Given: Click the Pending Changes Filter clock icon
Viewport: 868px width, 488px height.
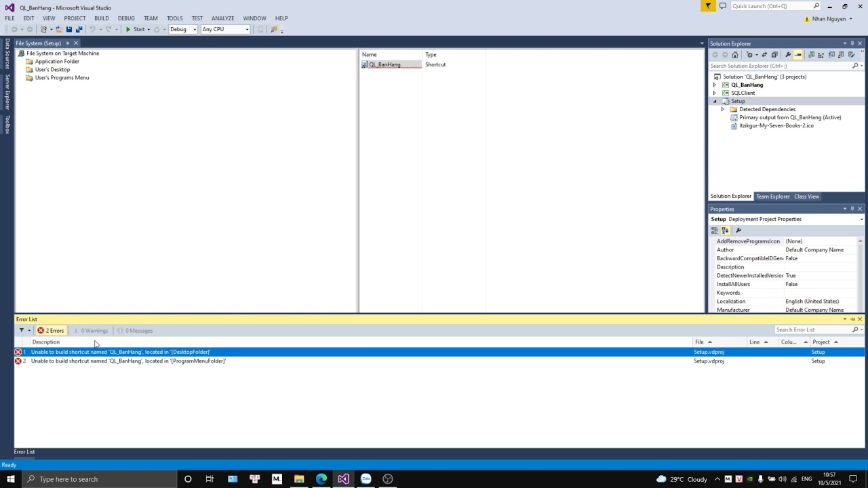Looking at the screenshot, I should [x=750, y=55].
